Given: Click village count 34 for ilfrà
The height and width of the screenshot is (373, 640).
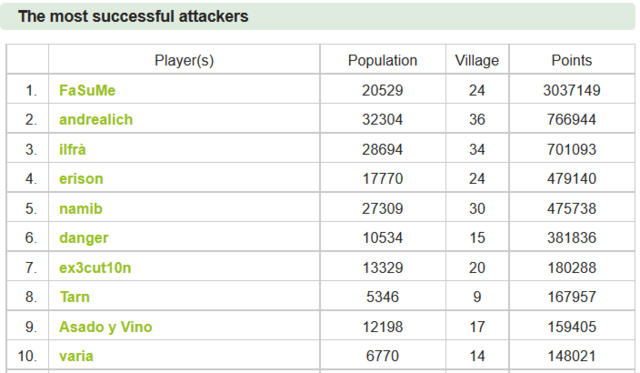Looking at the screenshot, I should (x=477, y=149).
